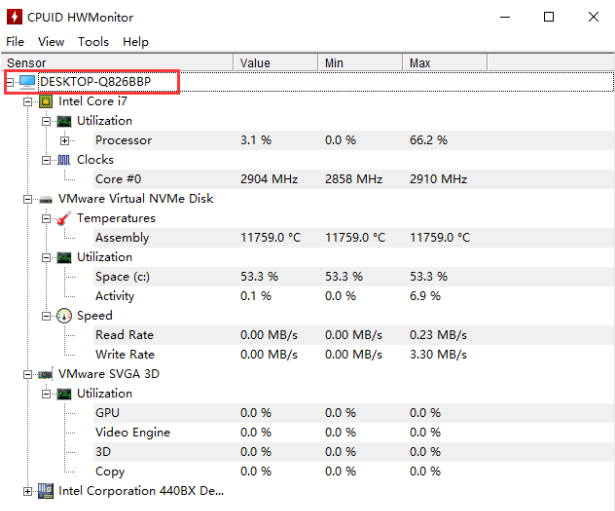
Task: Click the 2858 MHz Core #0 min value
Action: pyautogui.click(x=354, y=179)
